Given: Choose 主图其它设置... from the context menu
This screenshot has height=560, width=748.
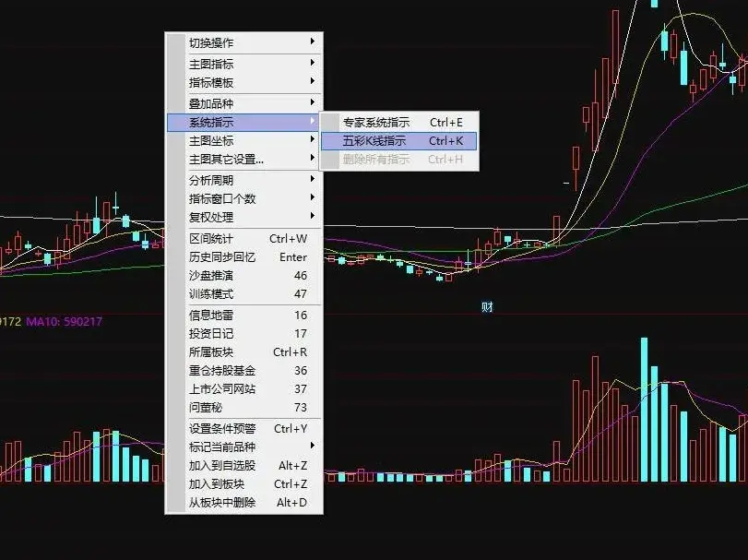Looking at the screenshot, I should click(x=244, y=160).
